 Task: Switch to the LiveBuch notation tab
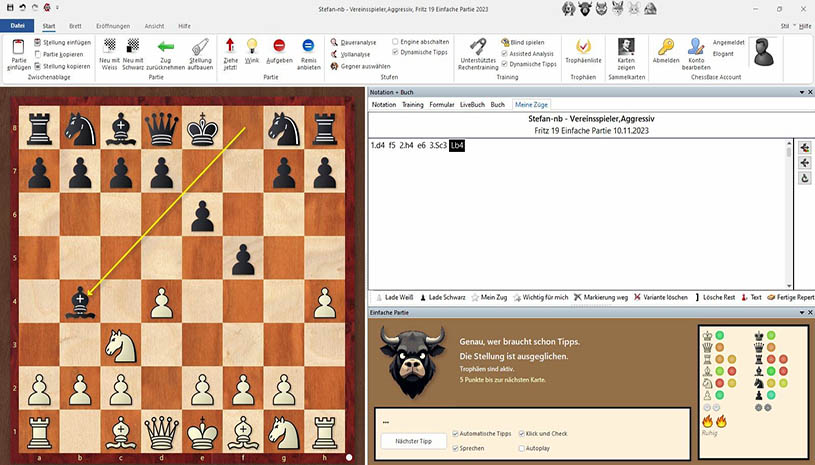472,104
